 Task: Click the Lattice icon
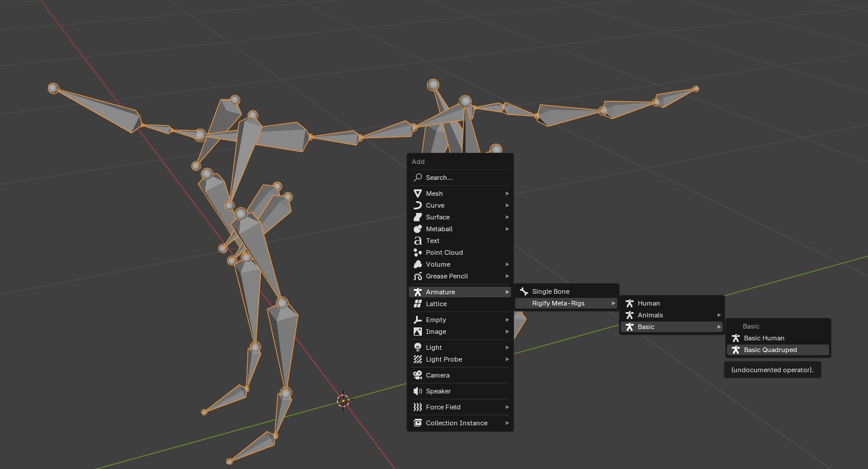[x=418, y=304]
